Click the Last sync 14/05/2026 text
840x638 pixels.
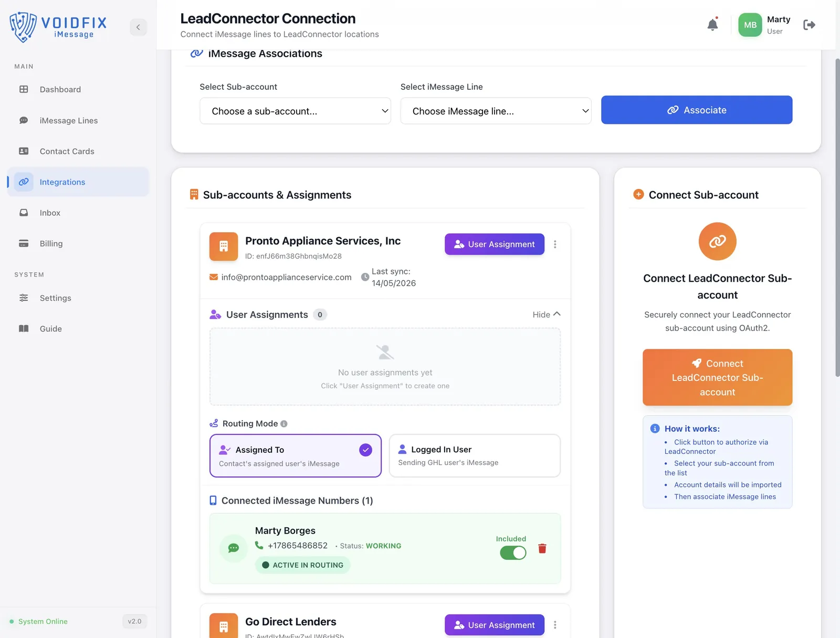coord(394,277)
